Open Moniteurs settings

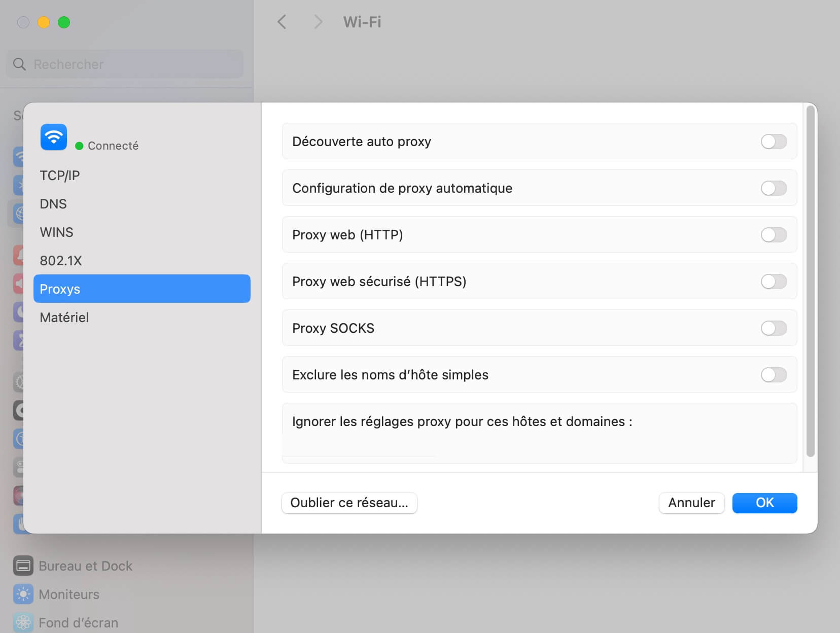point(57,594)
